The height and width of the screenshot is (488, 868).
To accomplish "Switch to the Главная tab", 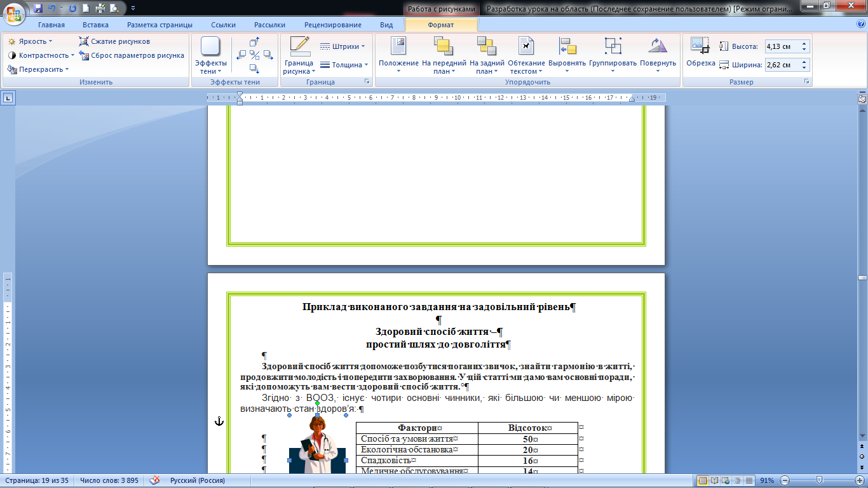I will click(51, 25).
